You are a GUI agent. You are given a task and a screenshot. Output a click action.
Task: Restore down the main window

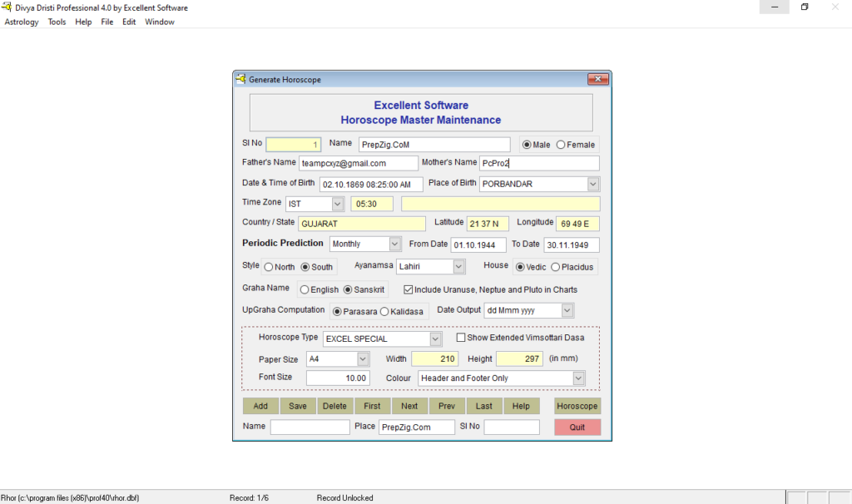pyautogui.click(x=805, y=7)
